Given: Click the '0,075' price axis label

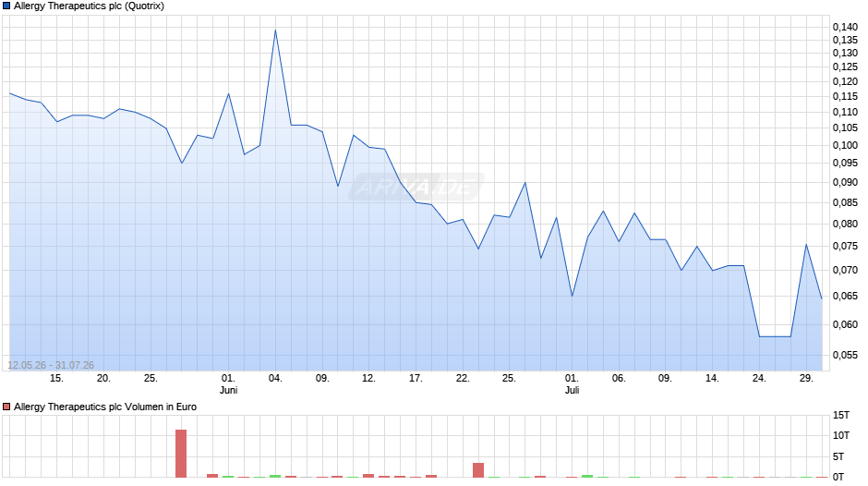Looking at the screenshot, I should click(845, 246).
